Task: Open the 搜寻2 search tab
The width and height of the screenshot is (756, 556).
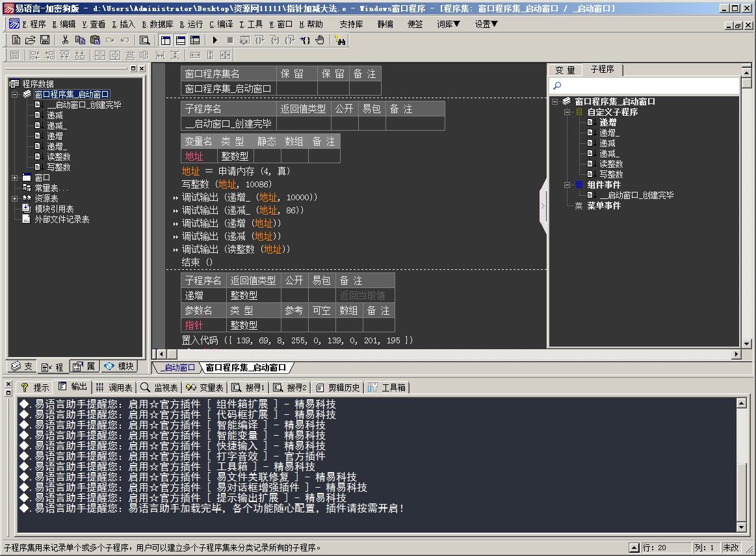Action: click(291, 387)
